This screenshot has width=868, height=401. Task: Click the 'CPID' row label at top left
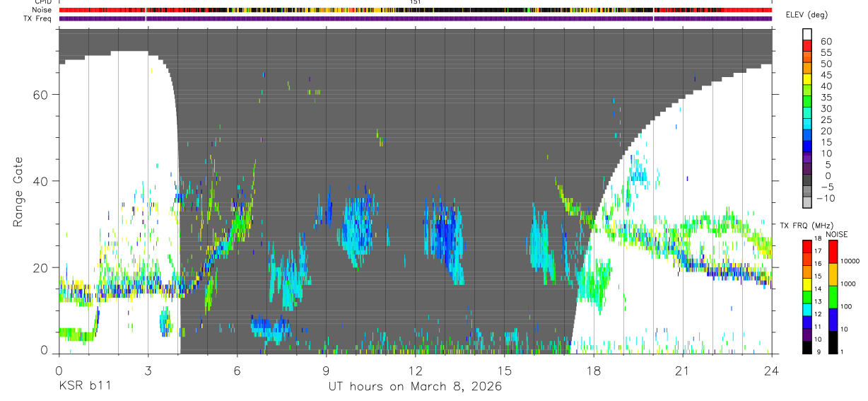coord(43,2)
